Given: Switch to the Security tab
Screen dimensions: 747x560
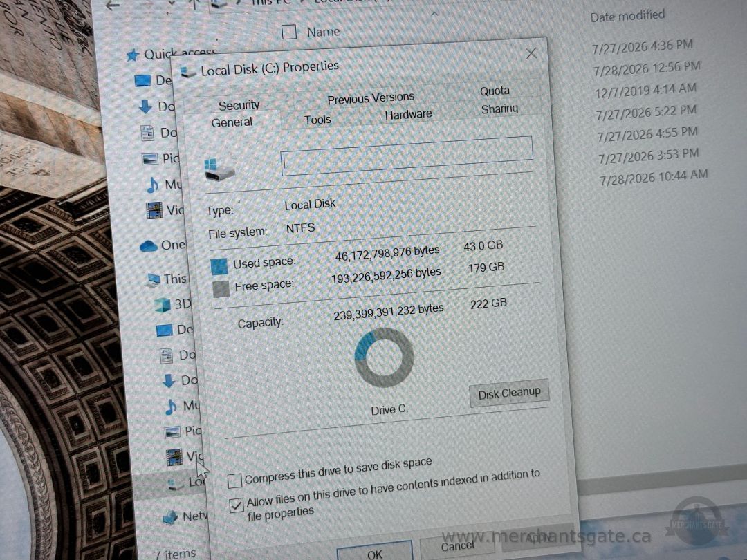Looking at the screenshot, I should [x=239, y=105].
